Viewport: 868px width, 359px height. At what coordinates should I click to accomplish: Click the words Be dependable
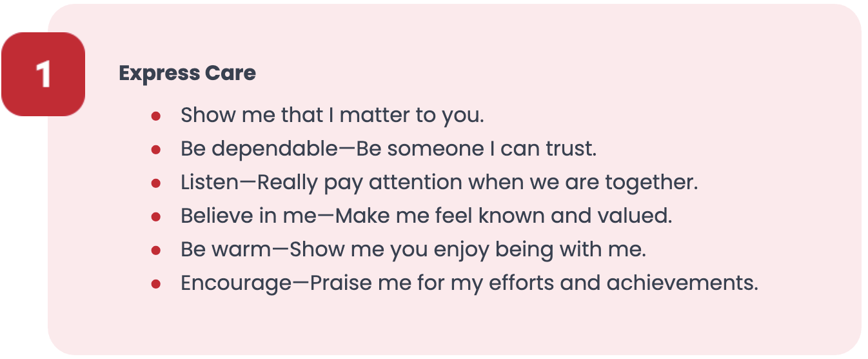(259, 149)
